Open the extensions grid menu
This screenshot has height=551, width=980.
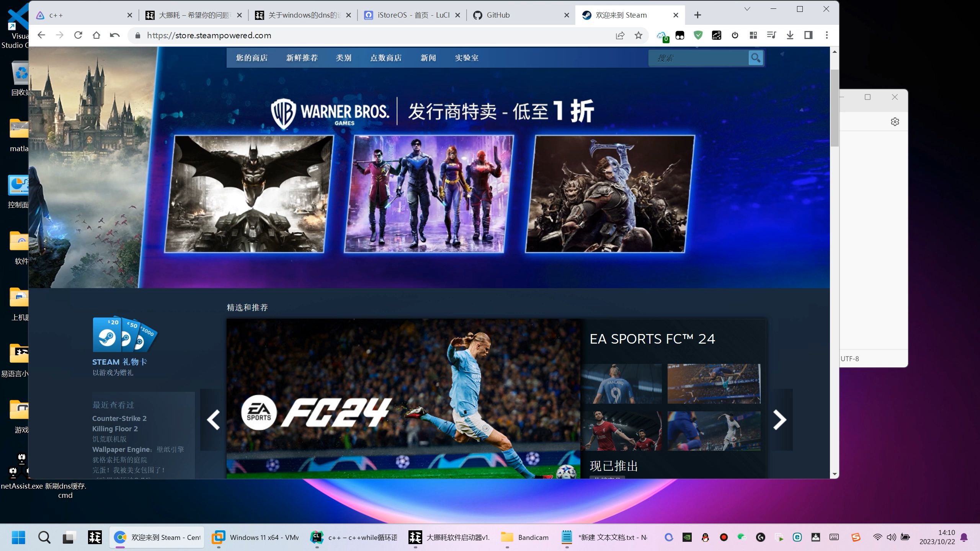tap(753, 35)
